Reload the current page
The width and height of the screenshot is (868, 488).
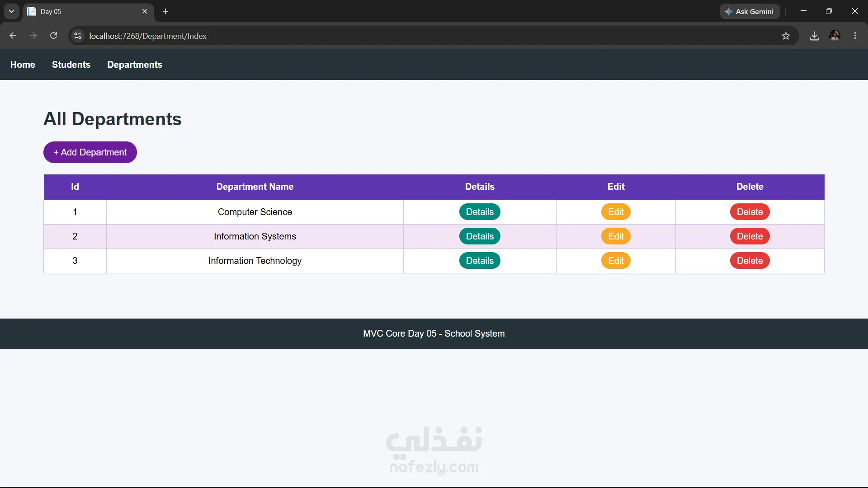[x=53, y=36]
